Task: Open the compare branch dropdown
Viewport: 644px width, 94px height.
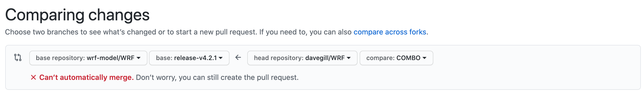Action: [396, 58]
